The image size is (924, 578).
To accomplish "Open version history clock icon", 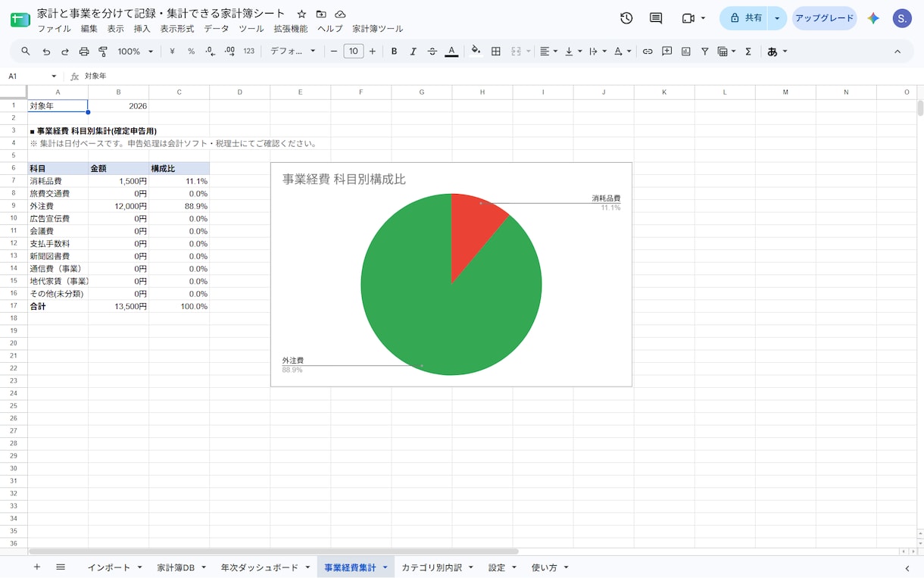I will 626,18.
